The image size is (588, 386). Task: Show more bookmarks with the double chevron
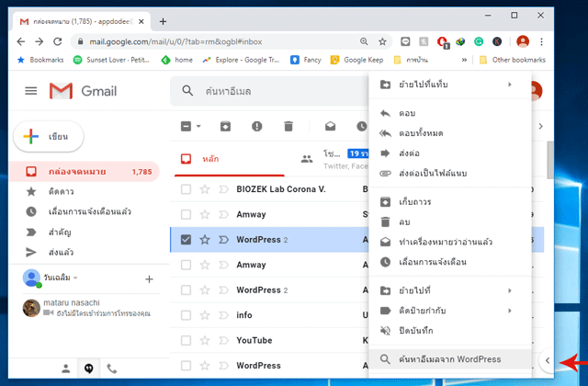tap(464, 60)
